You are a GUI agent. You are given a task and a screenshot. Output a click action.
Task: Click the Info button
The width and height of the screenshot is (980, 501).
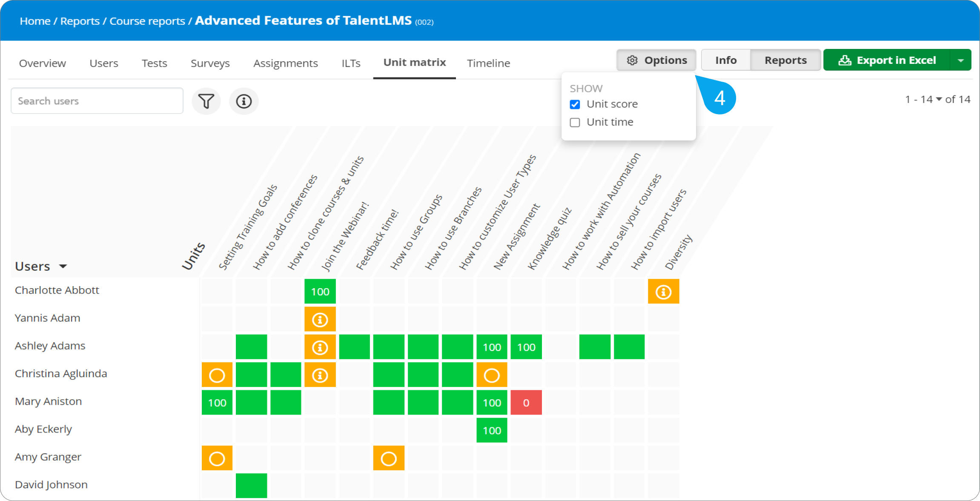726,60
